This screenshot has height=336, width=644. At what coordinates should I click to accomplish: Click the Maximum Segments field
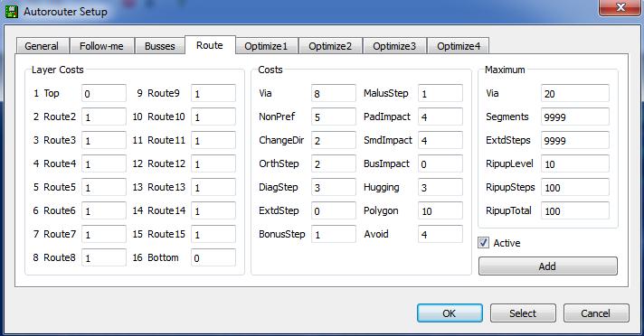click(575, 117)
